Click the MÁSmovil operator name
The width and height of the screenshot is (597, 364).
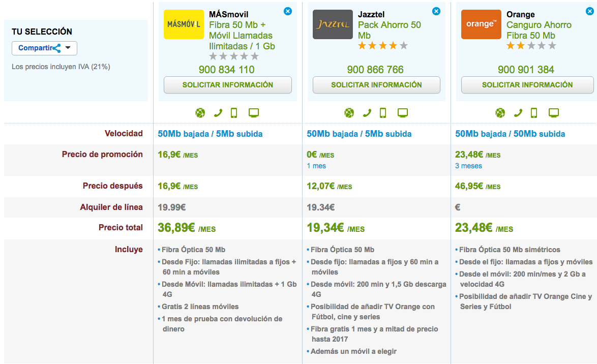[228, 14]
